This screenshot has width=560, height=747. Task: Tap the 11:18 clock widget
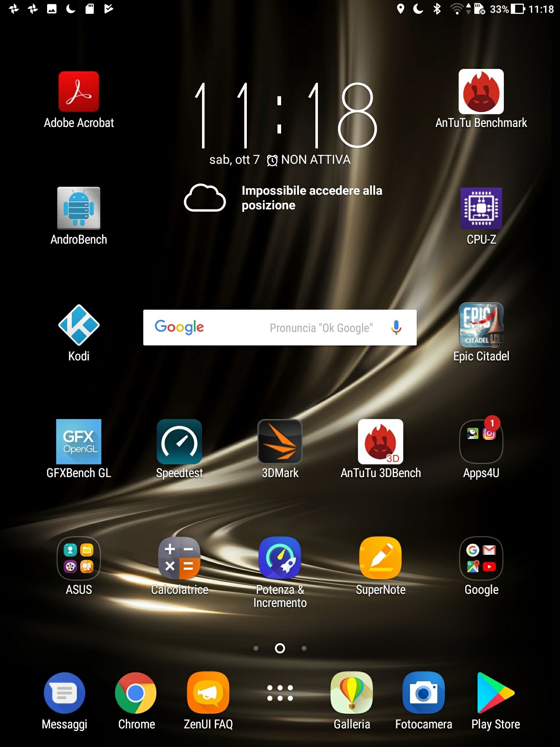[x=285, y=115]
